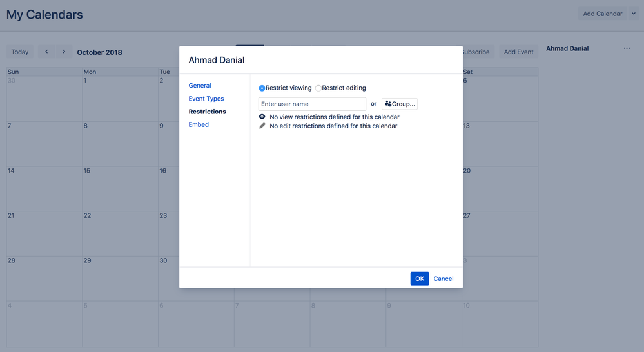Select October 8 in the calendar

click(x=121, y=144)
